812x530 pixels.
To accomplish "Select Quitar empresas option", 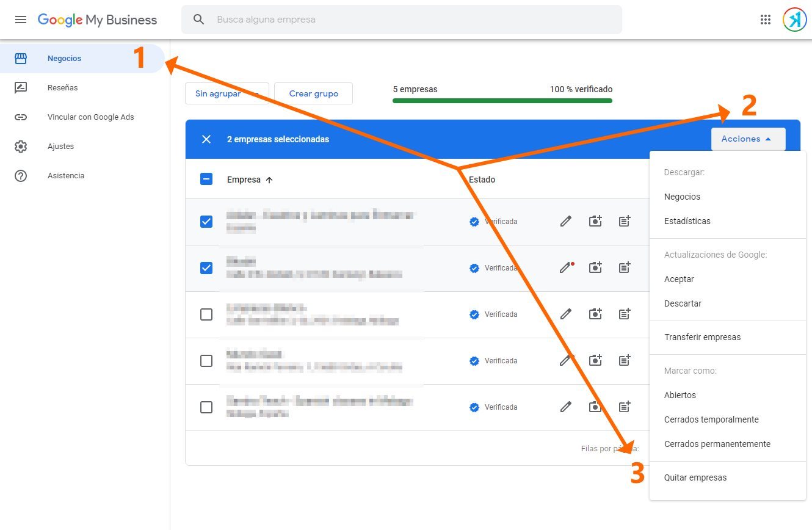I will point(695,477).
